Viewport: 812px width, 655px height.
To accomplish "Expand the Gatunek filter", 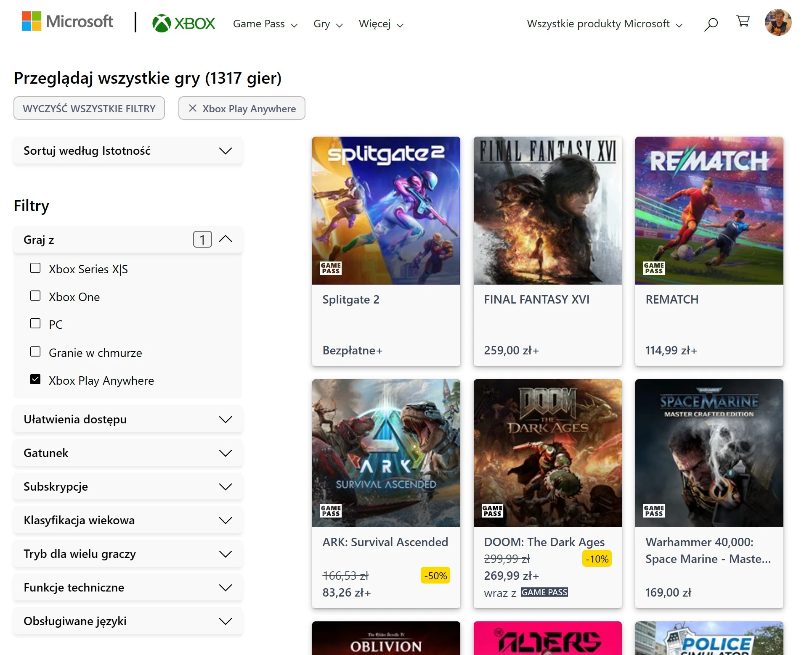I will click(127, 453).
